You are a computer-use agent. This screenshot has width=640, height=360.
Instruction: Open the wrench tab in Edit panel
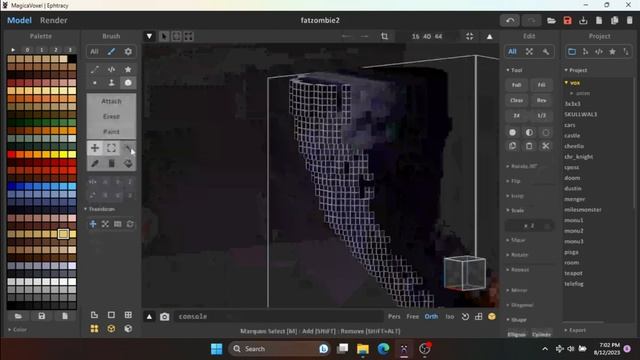pos(546,51)
